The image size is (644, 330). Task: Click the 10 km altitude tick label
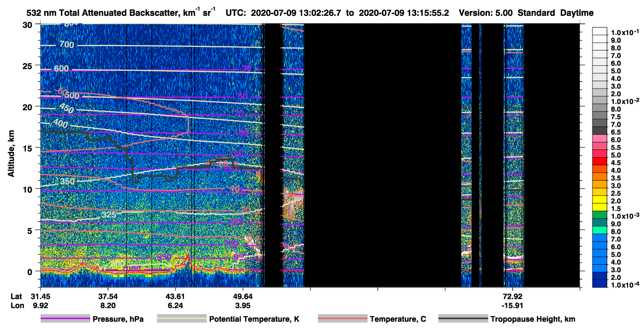coord(29,189)
